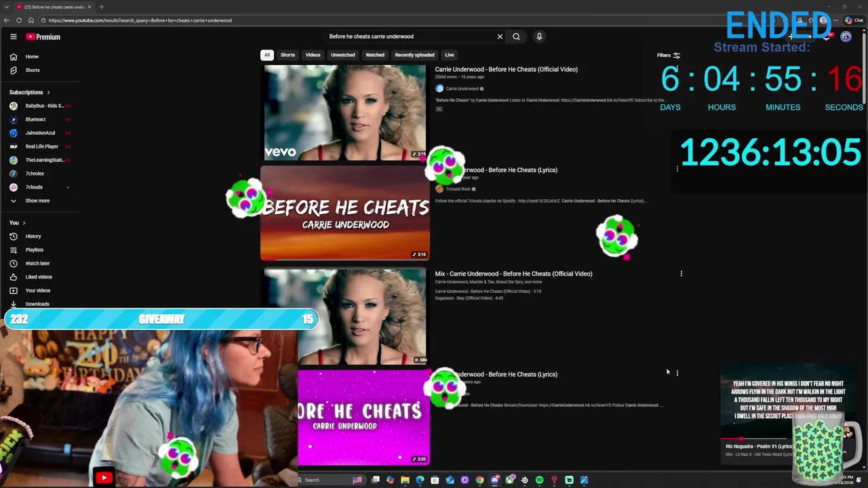The height and width of the screenshot is (488, 868).
Task: Click the YouTube Premium logo
Action: (x=43, y=37)
